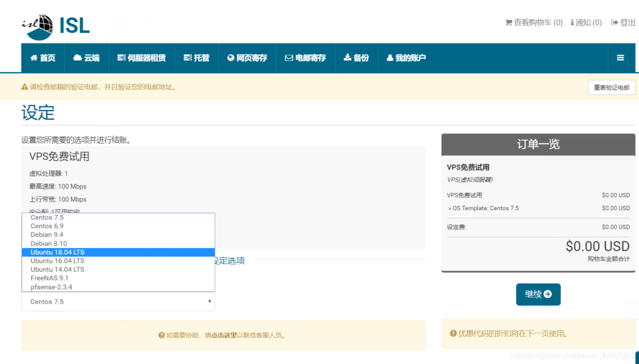The image size is (639, 364).
Task: Select Centos 6.9 from the OS list
Action: point(118,226)
